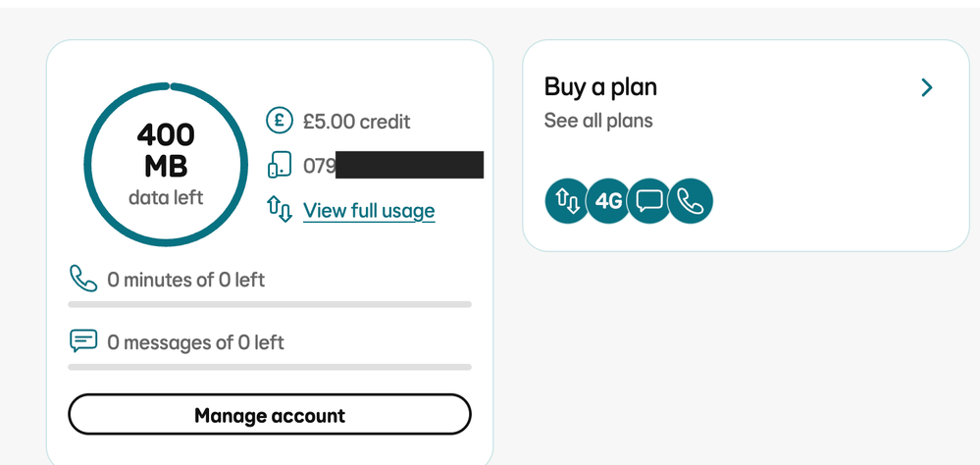The width and height of the screenshot is (980, 465).
Task: Click the phone call badge under Buy a plan
Action: [x=691, y=201]
